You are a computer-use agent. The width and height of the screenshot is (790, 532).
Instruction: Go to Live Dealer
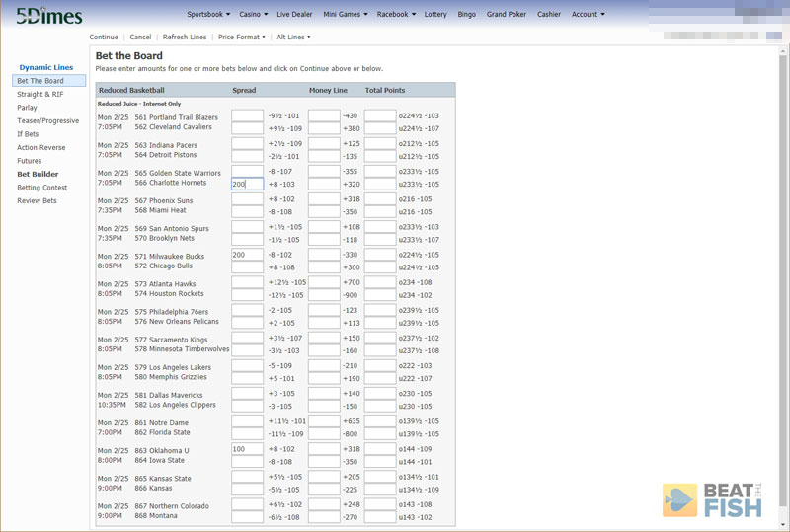click(x=294, y=14)
